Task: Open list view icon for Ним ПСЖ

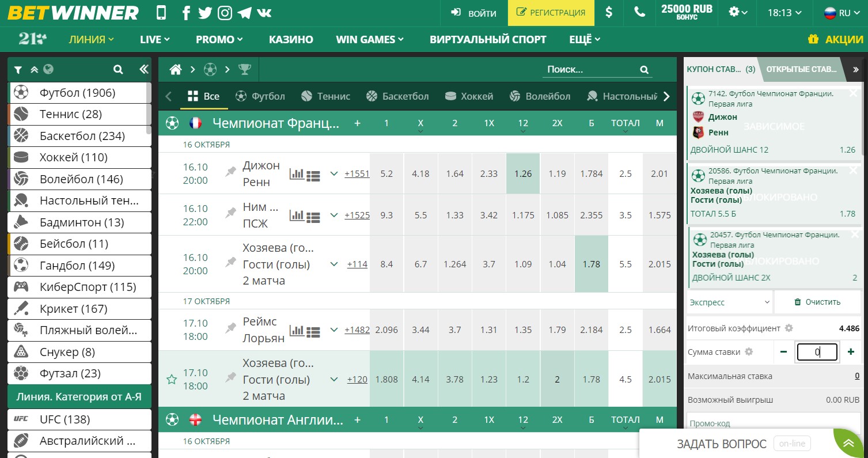Action: pos(313,217)
